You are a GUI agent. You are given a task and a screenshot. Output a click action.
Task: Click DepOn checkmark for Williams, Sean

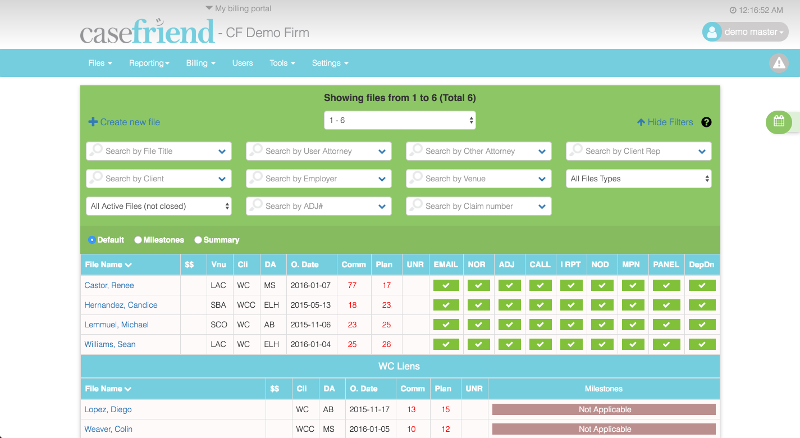(702, 344)
